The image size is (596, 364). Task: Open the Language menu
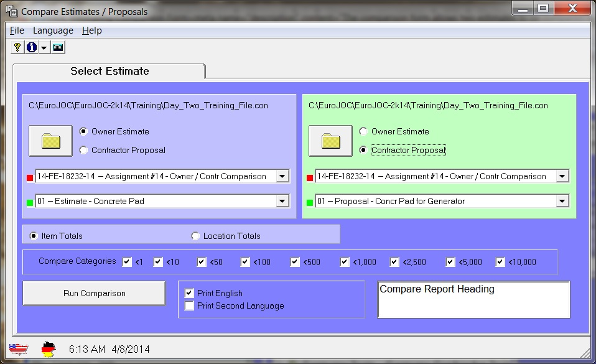click(53, 30)
